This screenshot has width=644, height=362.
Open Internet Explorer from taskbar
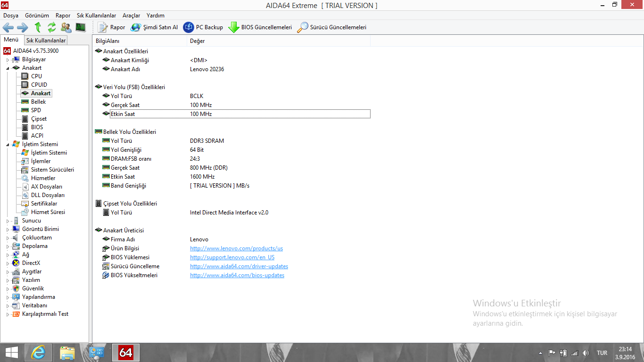coord(39,352)
